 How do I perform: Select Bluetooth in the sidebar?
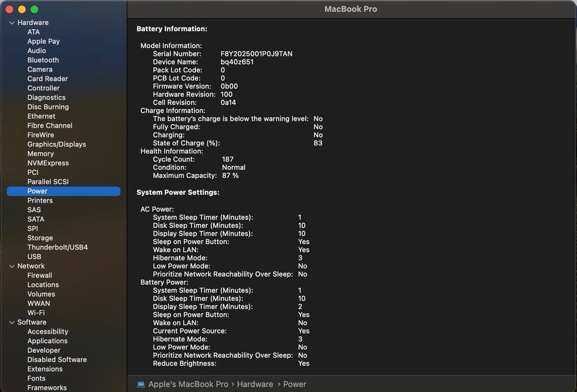click(43, 60)
